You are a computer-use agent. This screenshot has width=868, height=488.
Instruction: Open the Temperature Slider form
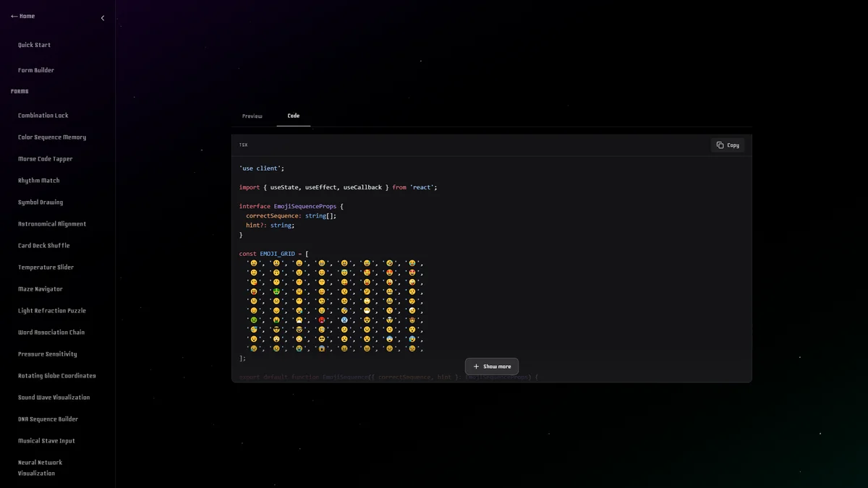46,267
